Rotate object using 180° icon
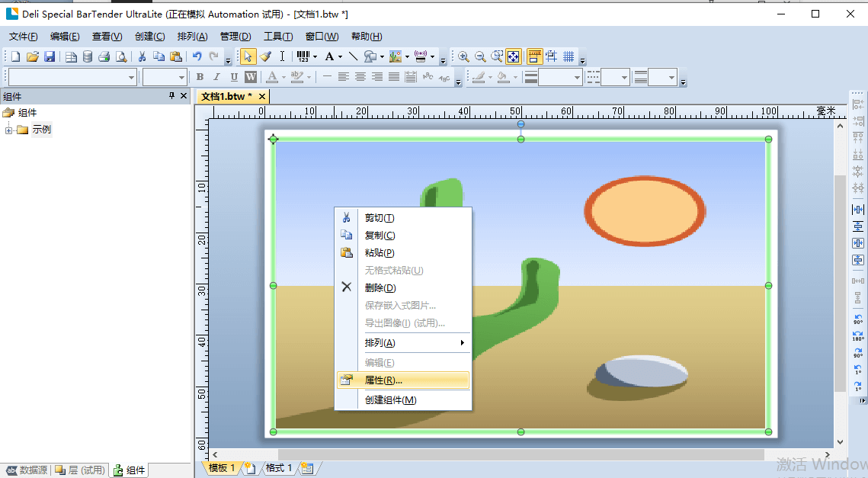Image resolution: width=868 pixels, height=478 pixels. (x=858, y=335)
